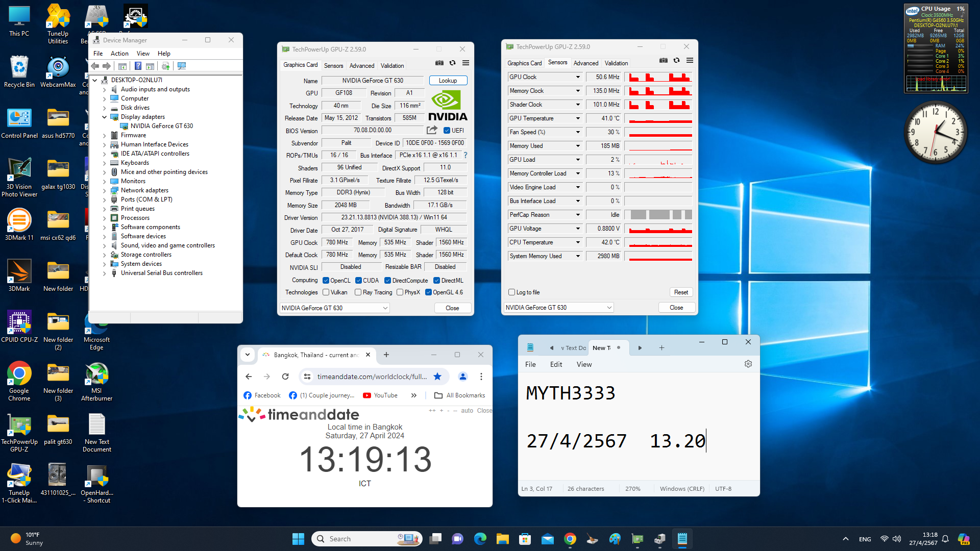Open WebcamMax desktop icon

point(58,71)
